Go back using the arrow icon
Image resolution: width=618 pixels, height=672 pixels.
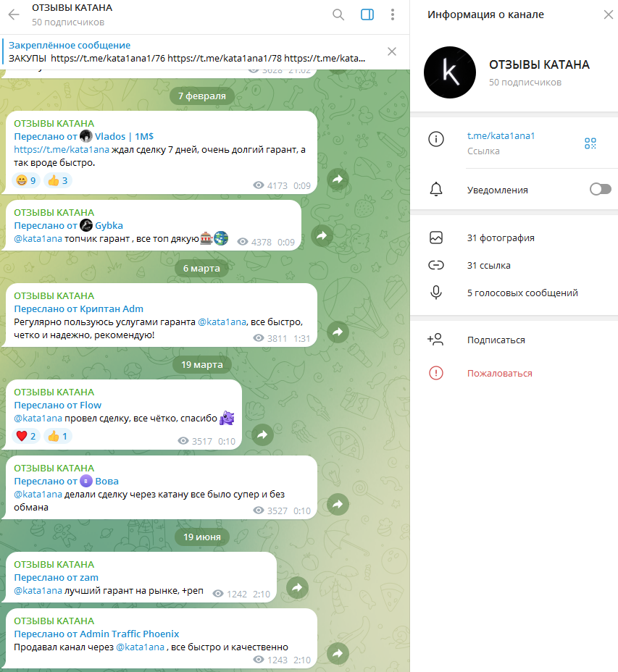click(14, 14)
